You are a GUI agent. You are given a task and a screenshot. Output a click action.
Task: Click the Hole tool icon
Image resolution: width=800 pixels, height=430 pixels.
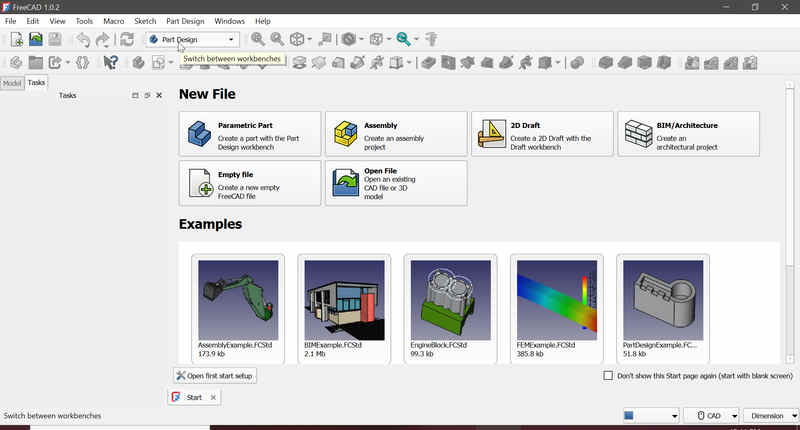coord(448,63)
